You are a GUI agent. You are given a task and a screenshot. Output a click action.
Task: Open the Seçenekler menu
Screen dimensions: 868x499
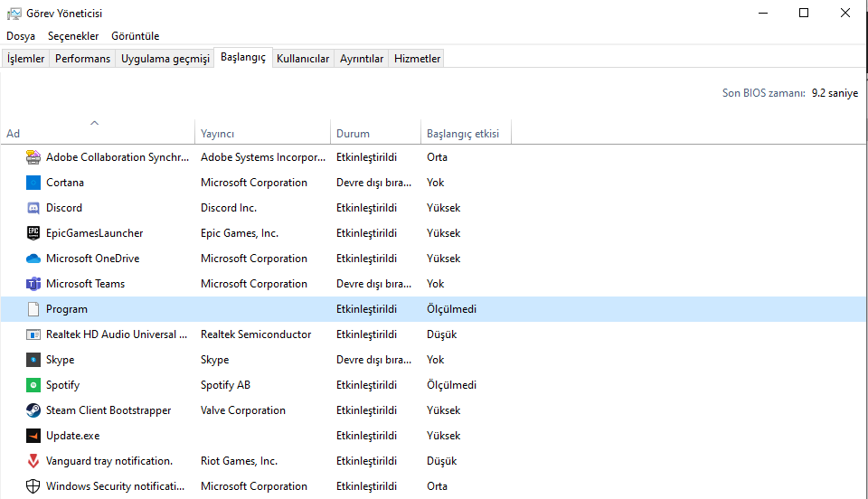pos(73,36)
